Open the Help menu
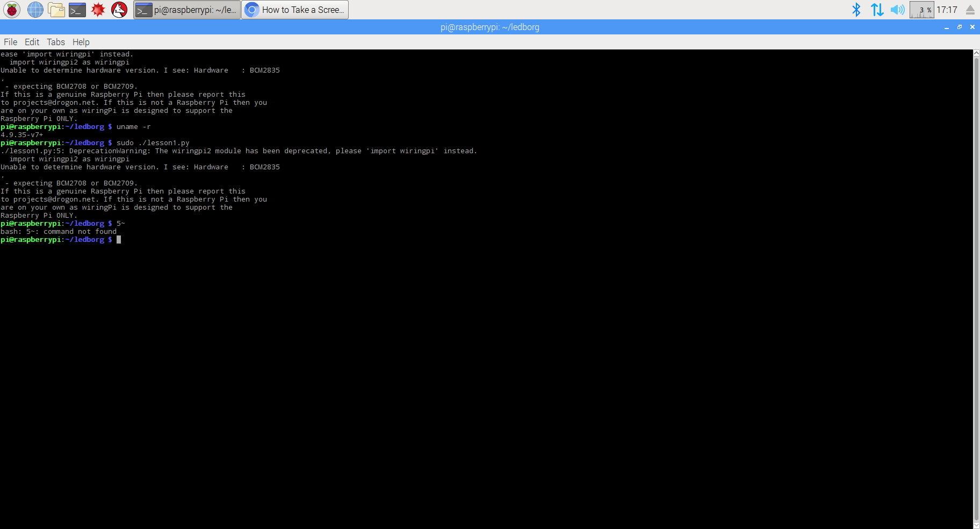Viewport: 980px width, 529px height. coord(81,42)
